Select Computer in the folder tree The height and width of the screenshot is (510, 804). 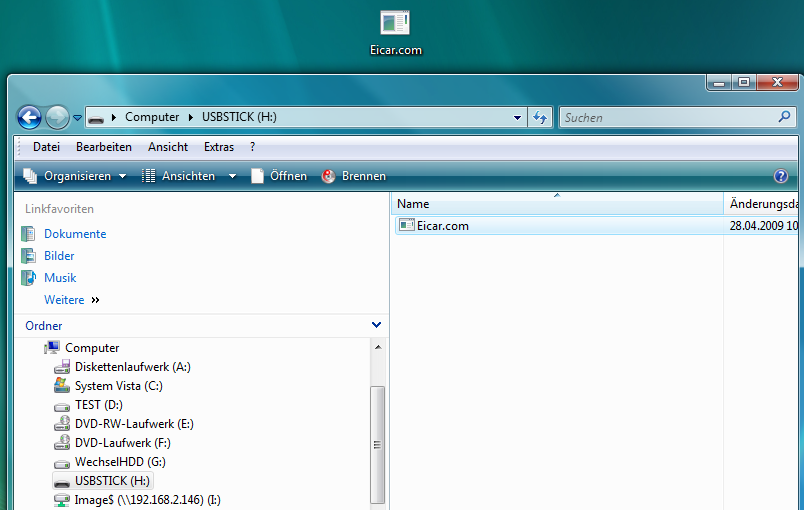pyautogui.click(x=92, y=348)
